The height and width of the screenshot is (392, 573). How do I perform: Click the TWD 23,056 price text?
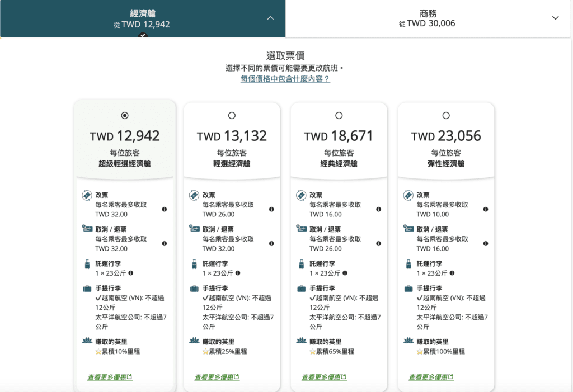point(446,136)
